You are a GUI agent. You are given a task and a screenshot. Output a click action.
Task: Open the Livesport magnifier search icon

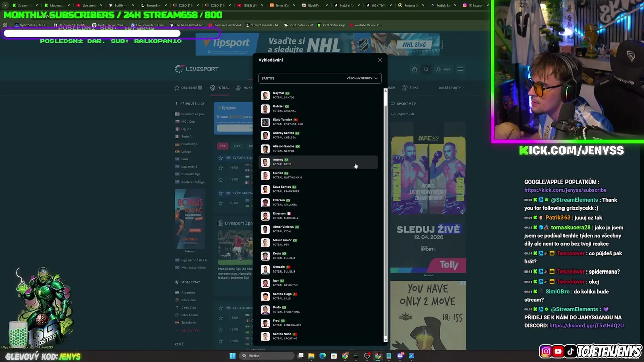click(x=426, y=69)
